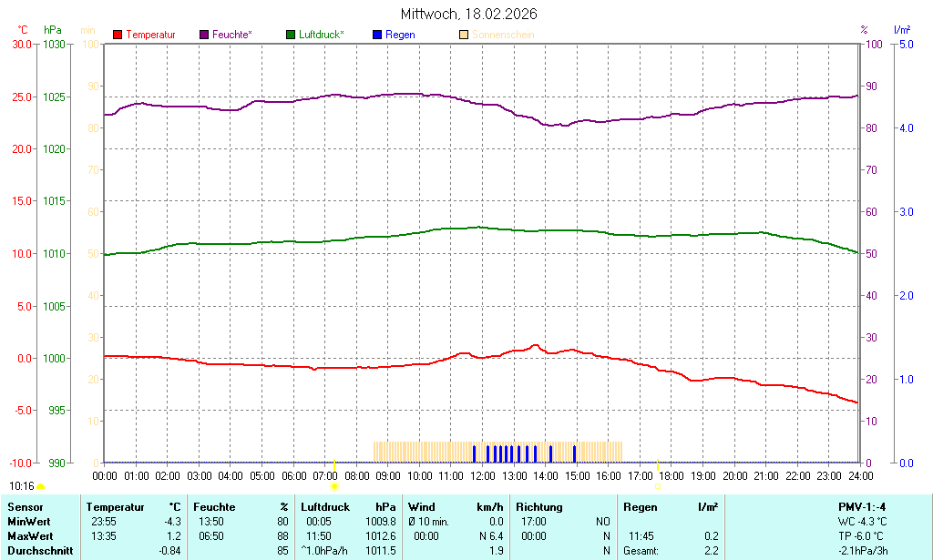Click the 12:00 tick label on time axis
This screenshot has width=933, height=560.
click(482, 475)
